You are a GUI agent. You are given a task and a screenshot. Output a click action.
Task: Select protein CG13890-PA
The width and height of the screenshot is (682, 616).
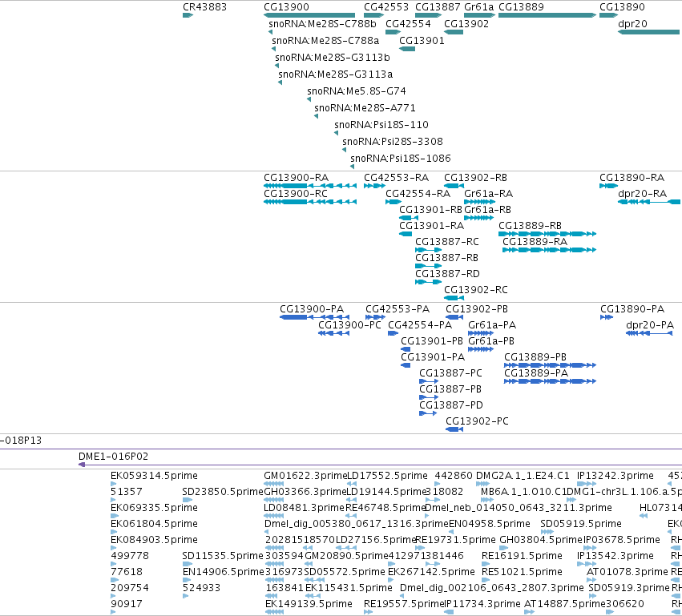tap(607, 317)
